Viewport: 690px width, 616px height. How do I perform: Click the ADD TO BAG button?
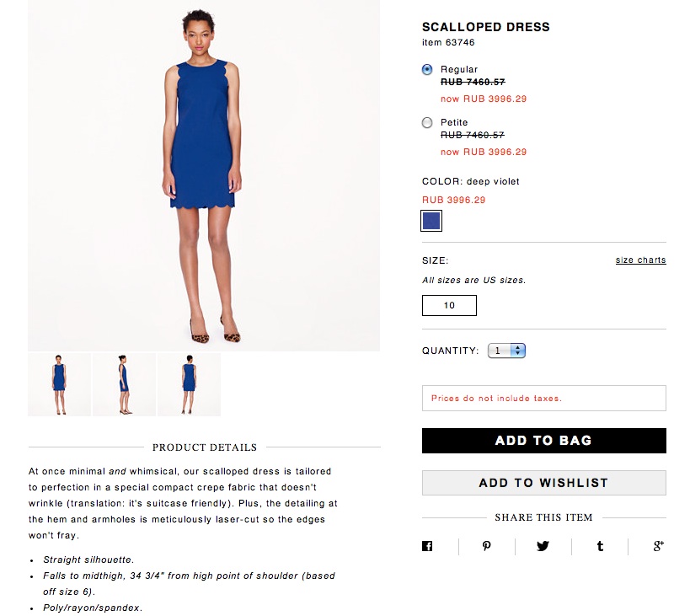pos(544,441)
